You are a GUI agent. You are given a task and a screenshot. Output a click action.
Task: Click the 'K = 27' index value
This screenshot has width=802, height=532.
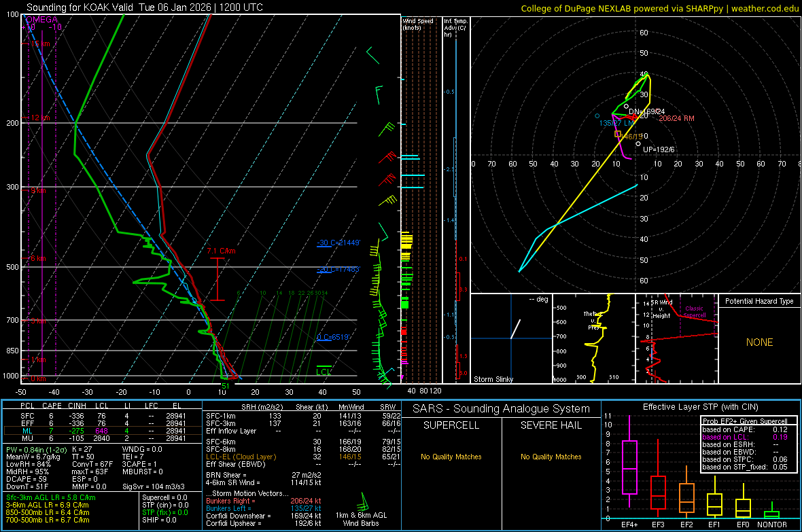82,450
